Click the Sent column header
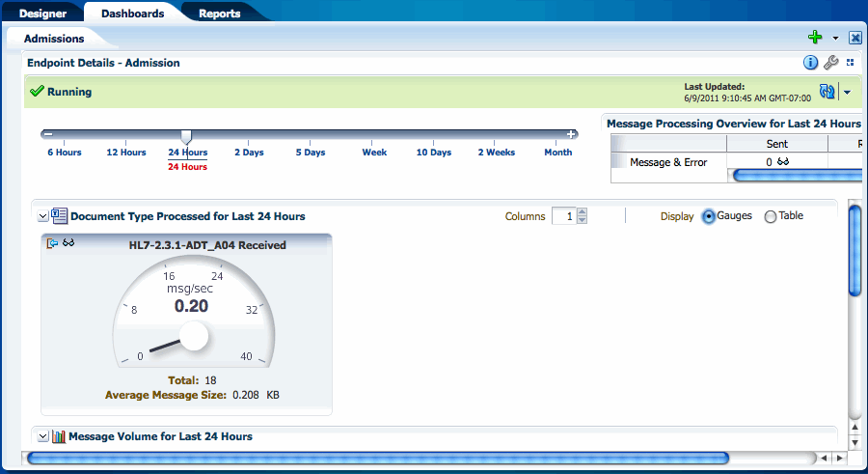The image size is (868, 474). pyautogui.click(x=776, y=144)
